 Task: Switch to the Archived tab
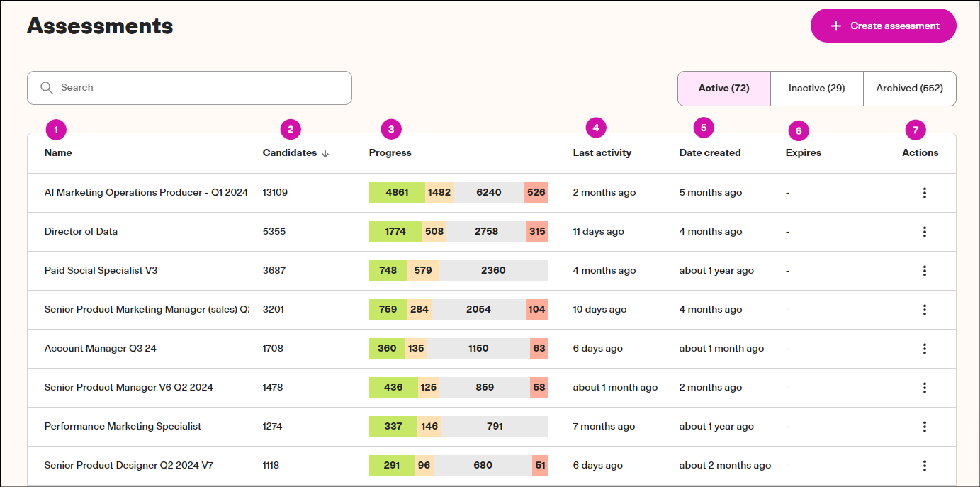[909, 88]
